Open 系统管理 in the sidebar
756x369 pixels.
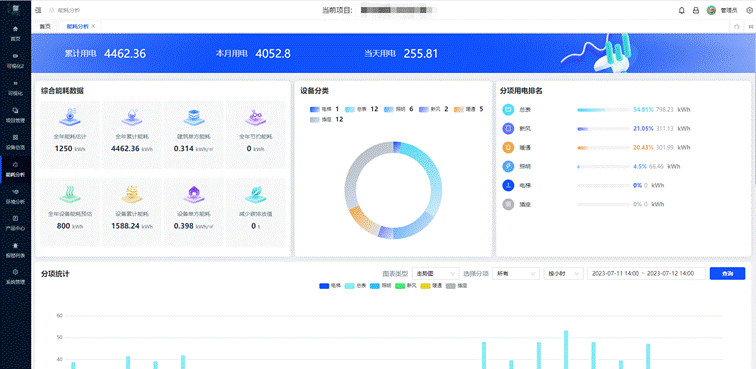click(15, 277)
